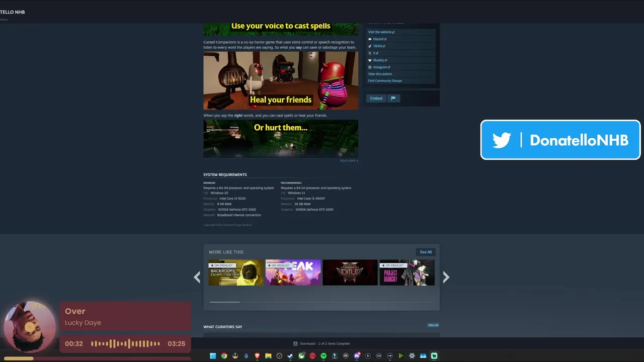
Task: Open Steam from the taskbar
Action: 290,356
